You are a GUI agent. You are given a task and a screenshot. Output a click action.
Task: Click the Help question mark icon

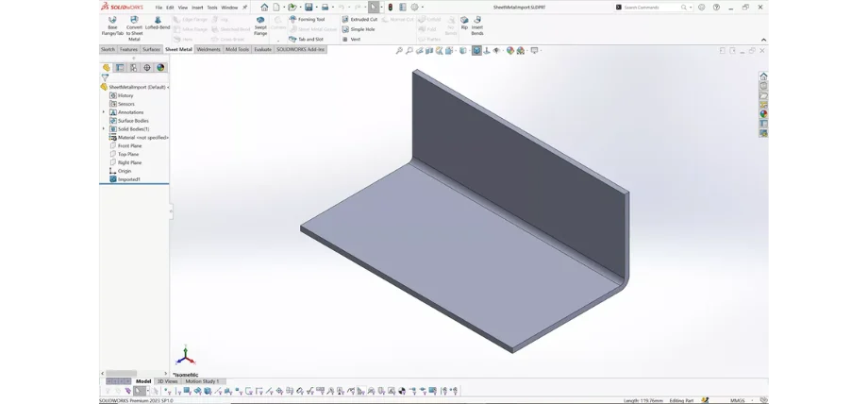pyautogui.click(x=716, y=8)
